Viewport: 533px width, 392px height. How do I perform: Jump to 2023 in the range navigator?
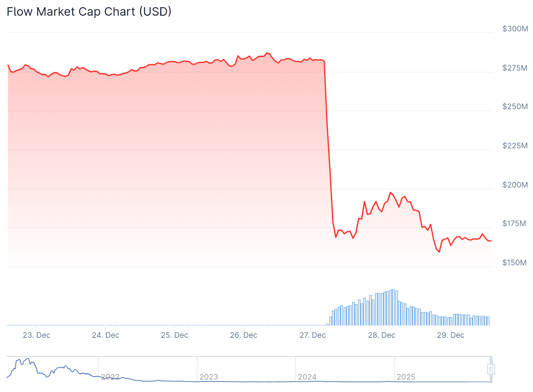pyautogui.click(x=209, y=377)
